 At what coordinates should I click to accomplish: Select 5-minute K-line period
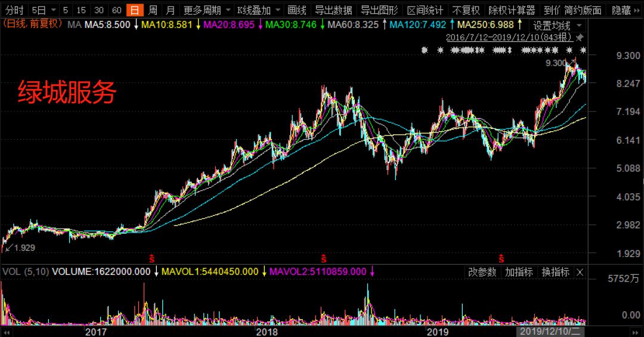point(66,10)
